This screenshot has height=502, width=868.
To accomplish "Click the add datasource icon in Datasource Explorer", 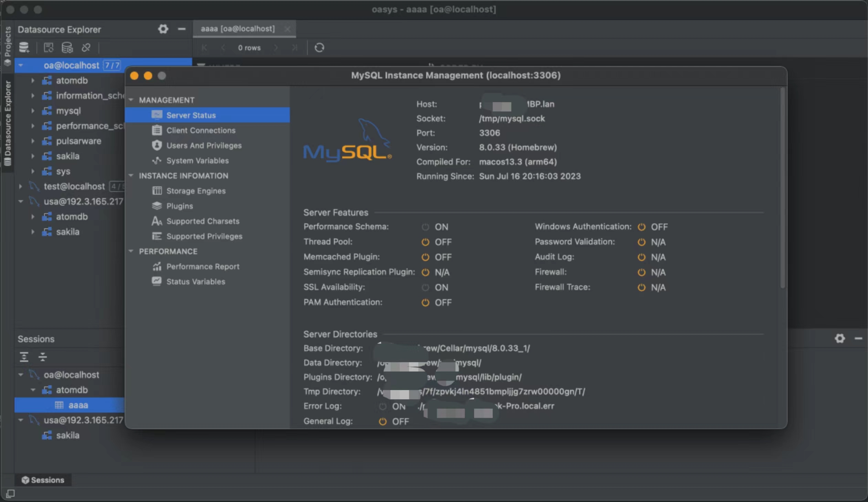I will [x=24, y=47].
